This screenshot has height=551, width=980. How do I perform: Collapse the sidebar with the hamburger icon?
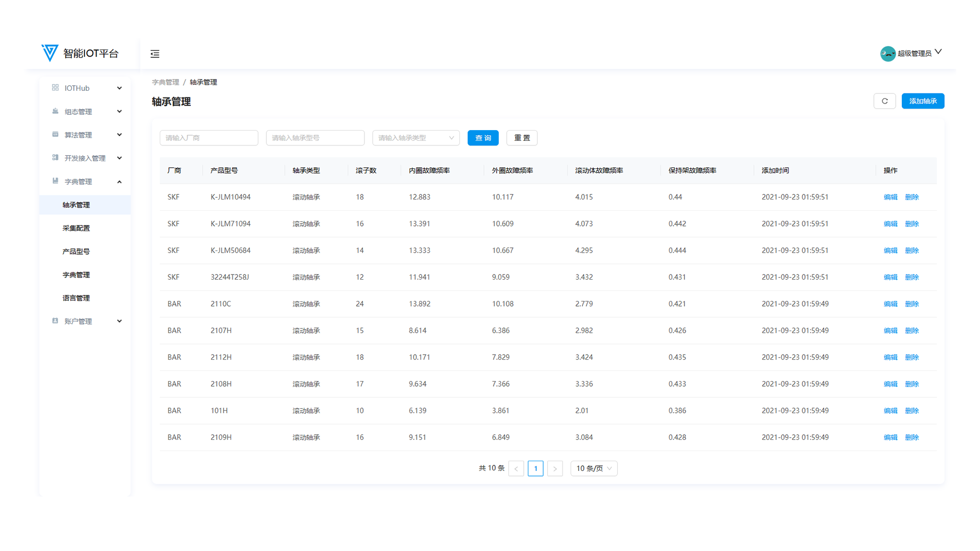point(155,54)
